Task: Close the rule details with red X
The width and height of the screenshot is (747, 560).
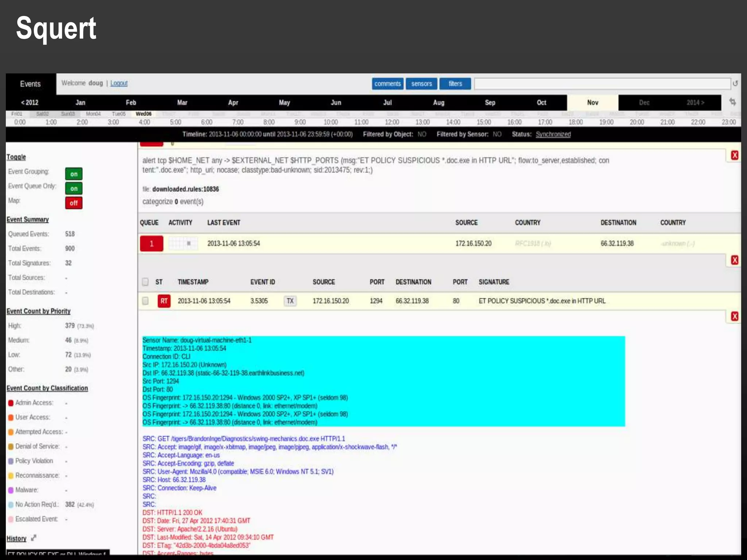Action: (x=735, y=156)
